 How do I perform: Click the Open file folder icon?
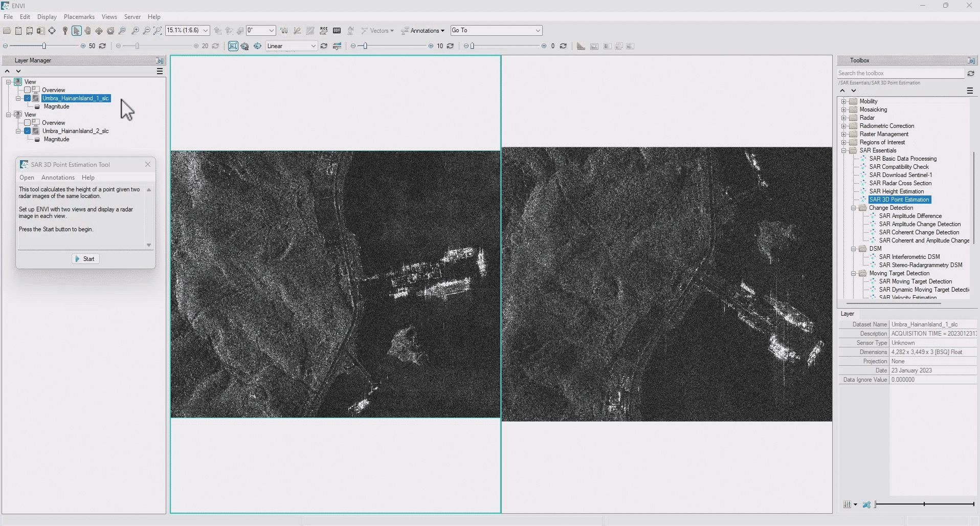click(x=7, y=31)
